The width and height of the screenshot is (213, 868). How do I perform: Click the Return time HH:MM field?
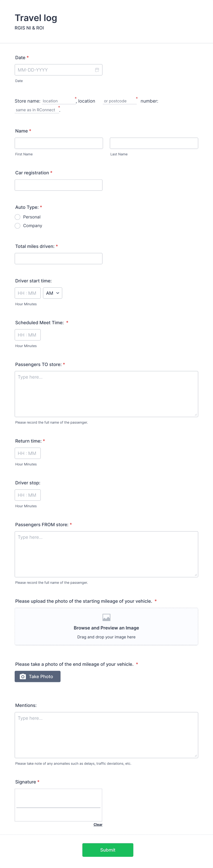point(28,453)
